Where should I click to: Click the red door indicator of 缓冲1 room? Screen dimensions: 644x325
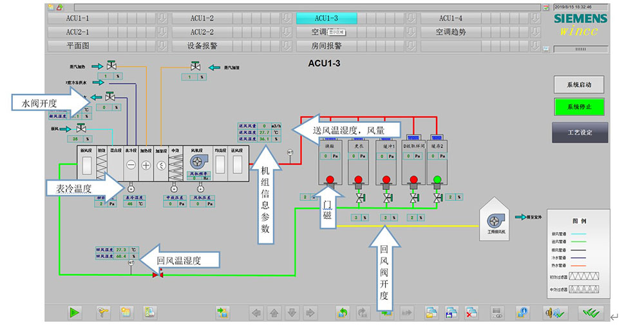tap(386, 180)
